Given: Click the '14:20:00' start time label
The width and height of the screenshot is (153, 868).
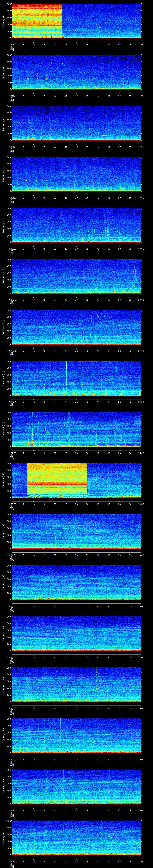Looking at the screenshot, I should [x=12, y=351].
